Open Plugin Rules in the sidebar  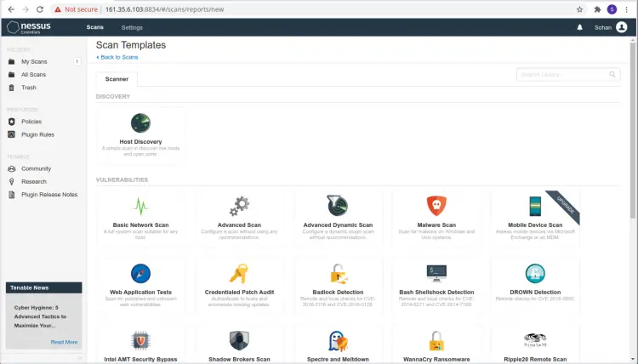point(37,134)
